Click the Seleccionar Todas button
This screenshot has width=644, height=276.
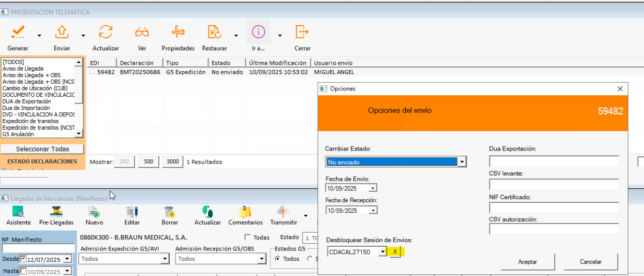coord(42,149)
